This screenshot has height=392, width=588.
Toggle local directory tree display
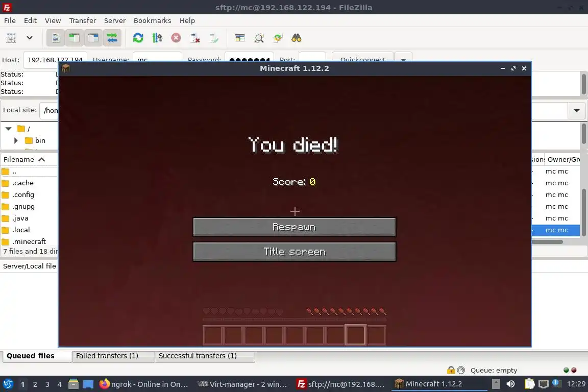(74, 38)
